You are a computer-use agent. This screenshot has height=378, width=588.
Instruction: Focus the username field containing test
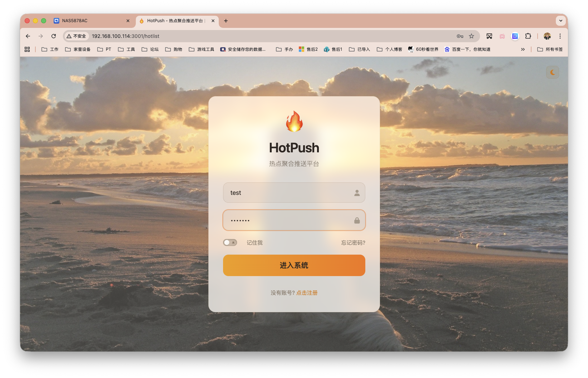[x=294, y=193]
